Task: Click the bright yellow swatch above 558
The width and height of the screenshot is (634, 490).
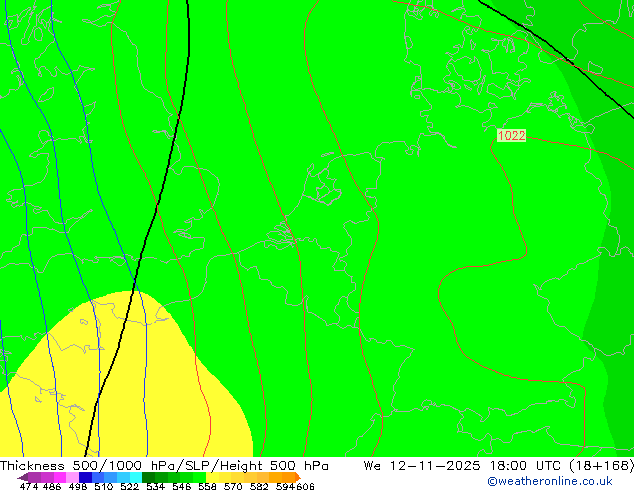Action: (212, 477)
